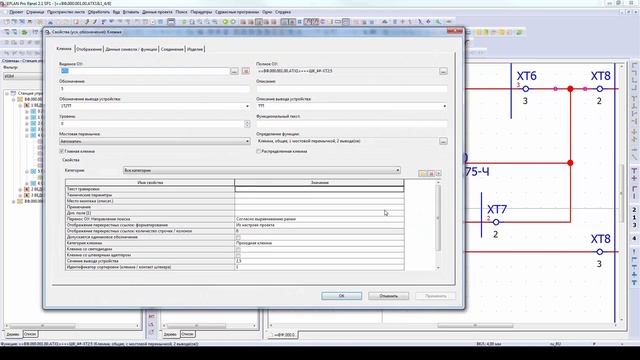The width and height of the screenshot is (640, 360).
Task: Open the Сервисные программы menu
Action: (237, 12)
